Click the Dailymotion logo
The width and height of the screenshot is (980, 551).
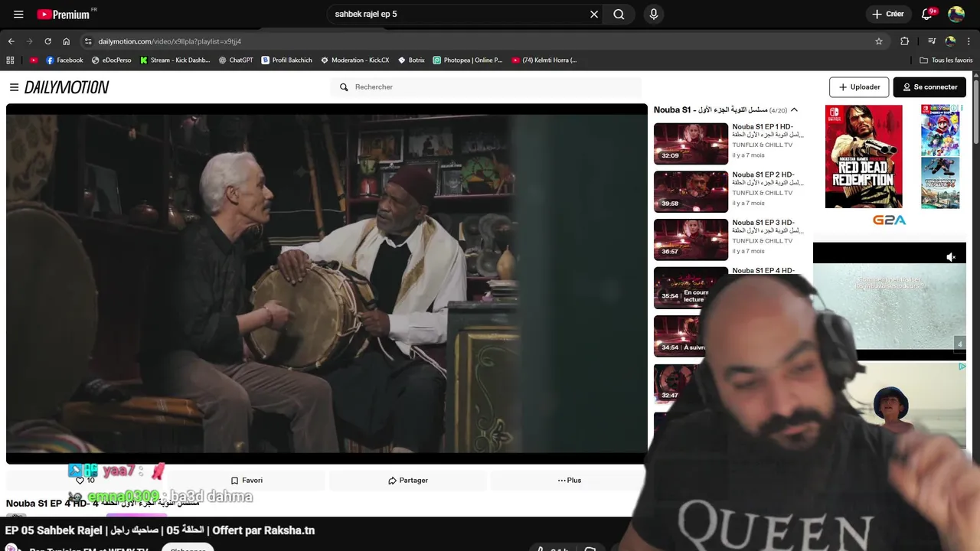[67, 87]
